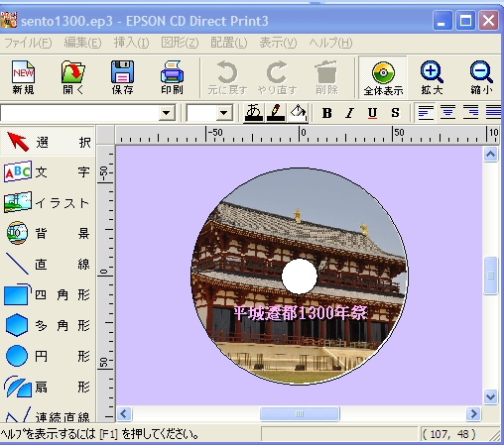Minimize the EPSON CD Direct Print3 window
This screenshot has height=445, width=504.
point(441,21)
